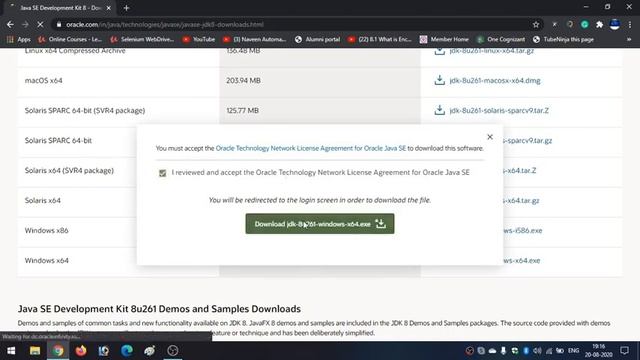640x360 pixels.
Task: Click download icon for macOS x64
Action: point(439,80)
